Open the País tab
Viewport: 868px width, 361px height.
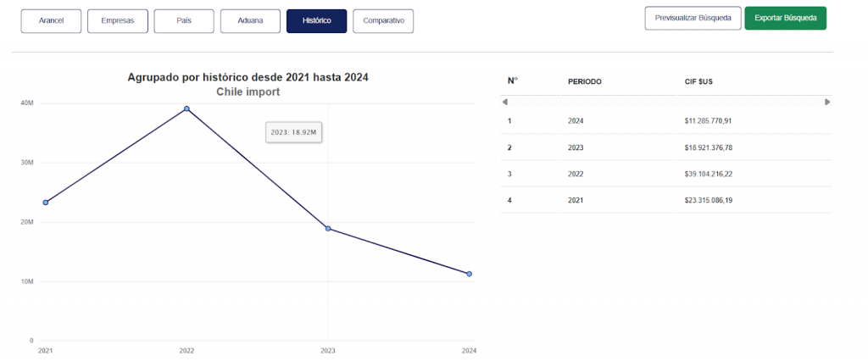click(x=184, y=21)
